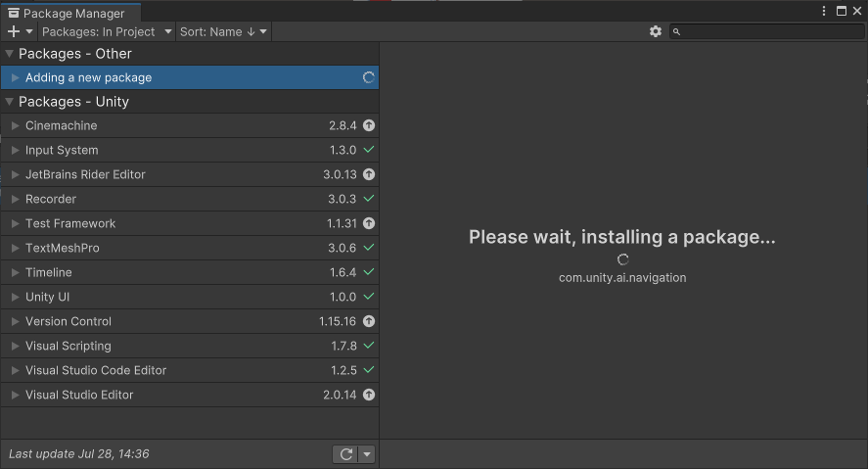This screenshot has width=868, height=469.
Task: Select the Timeline package
Action: (x=190, y=272)
